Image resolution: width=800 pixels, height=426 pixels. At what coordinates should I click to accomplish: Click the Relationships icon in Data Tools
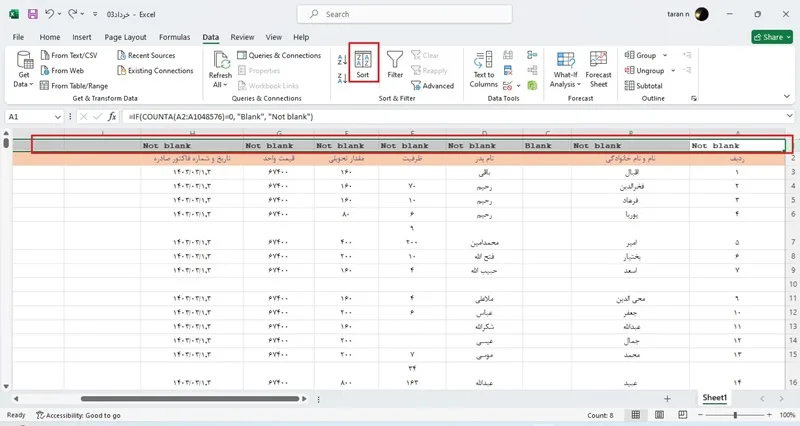[x=532, y=70]
